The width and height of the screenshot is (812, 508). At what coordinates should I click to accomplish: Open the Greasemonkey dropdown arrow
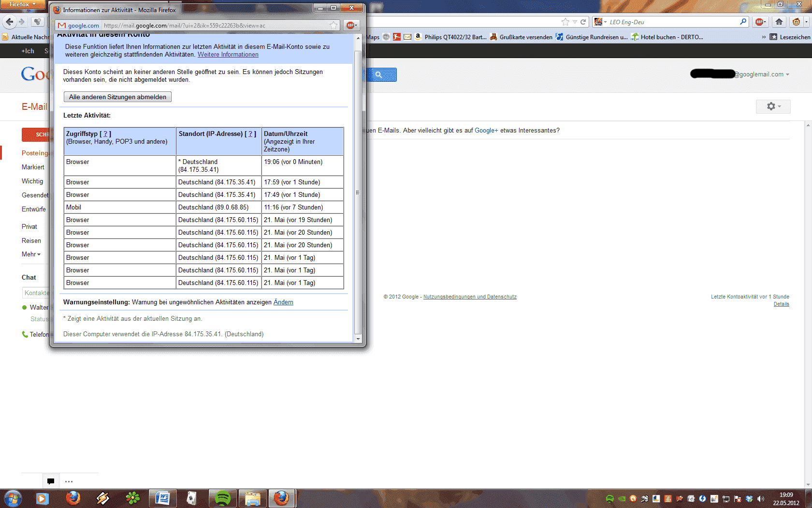pos(806,22)
